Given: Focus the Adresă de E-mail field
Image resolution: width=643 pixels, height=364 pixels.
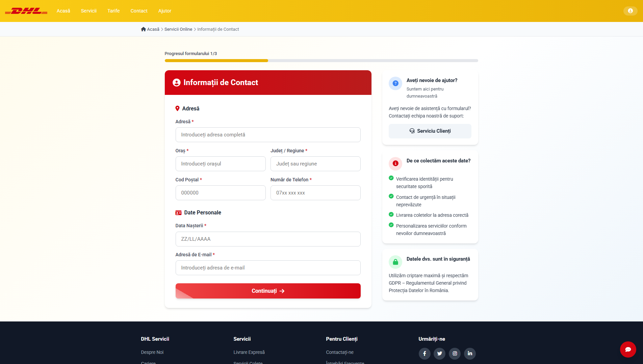Looking at the screenshot, I should (268, 268).
